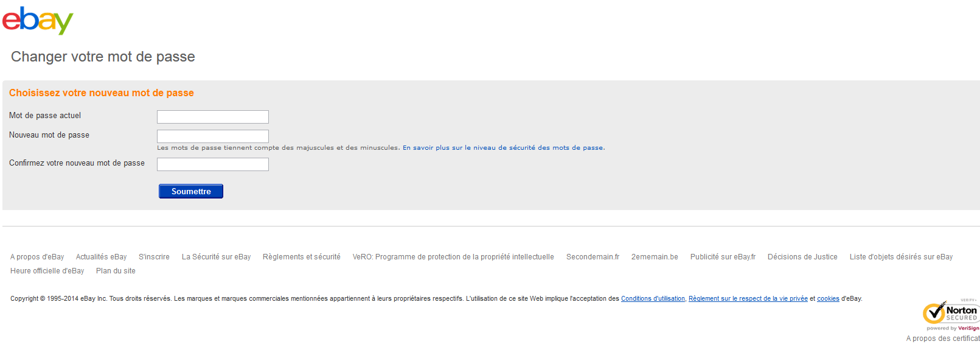980x358 pixels.
Task: Click 'Publicité sur eBay.fr'
Action: point(723,257)
